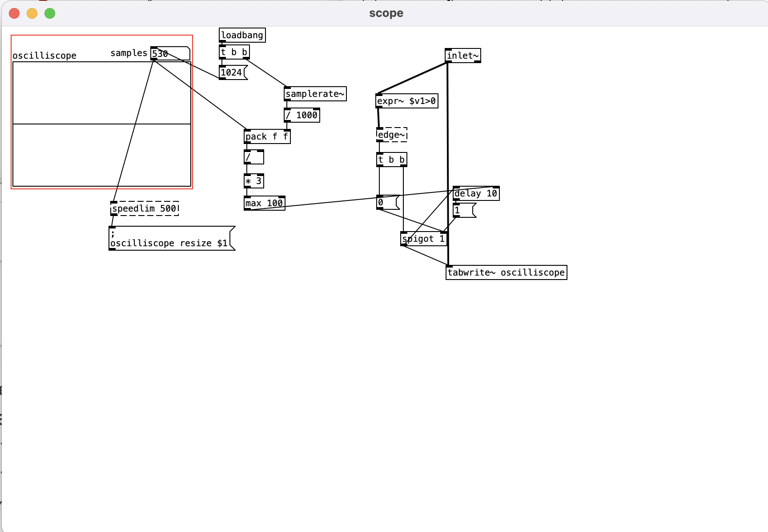768x532 pixels.
Task: Select the delay 10 object
Action: point(476,193)
